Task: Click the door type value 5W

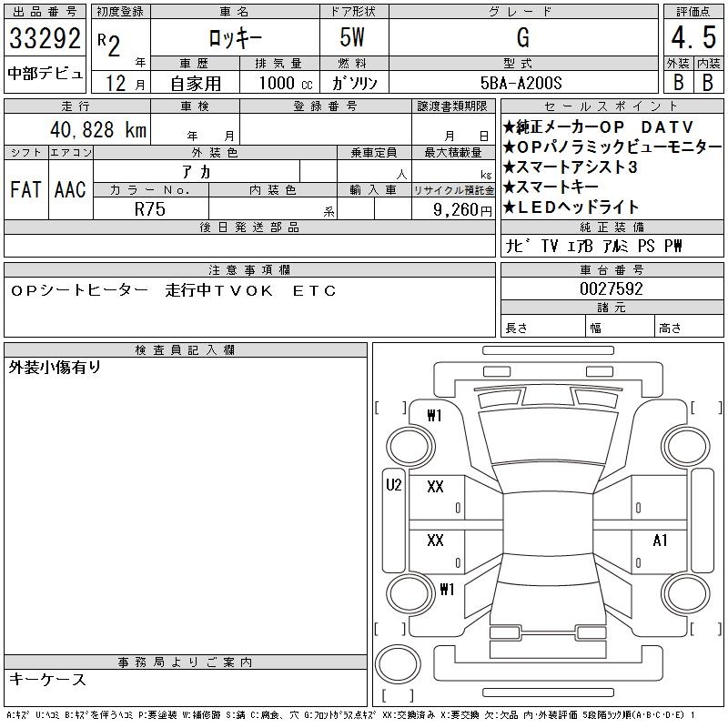Action: [x=352, y=37]
